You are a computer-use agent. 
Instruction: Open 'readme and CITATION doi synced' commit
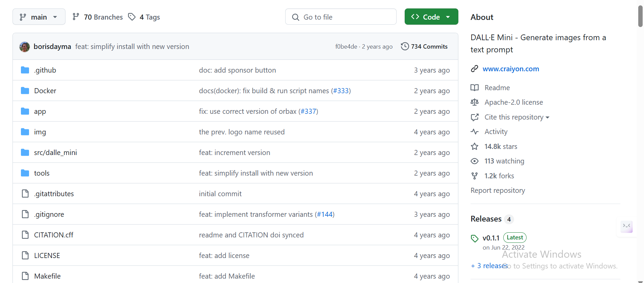[x=251, y=235]
